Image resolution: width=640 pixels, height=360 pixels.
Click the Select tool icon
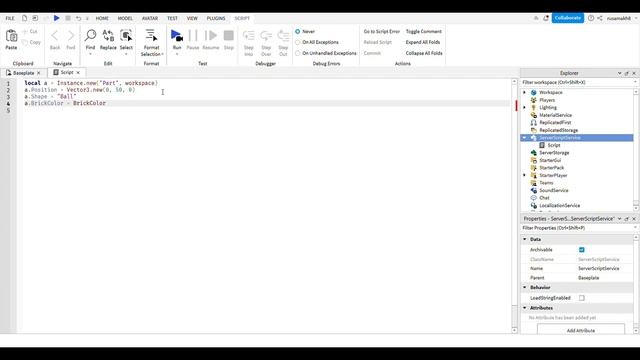click(x=126, y=36)
